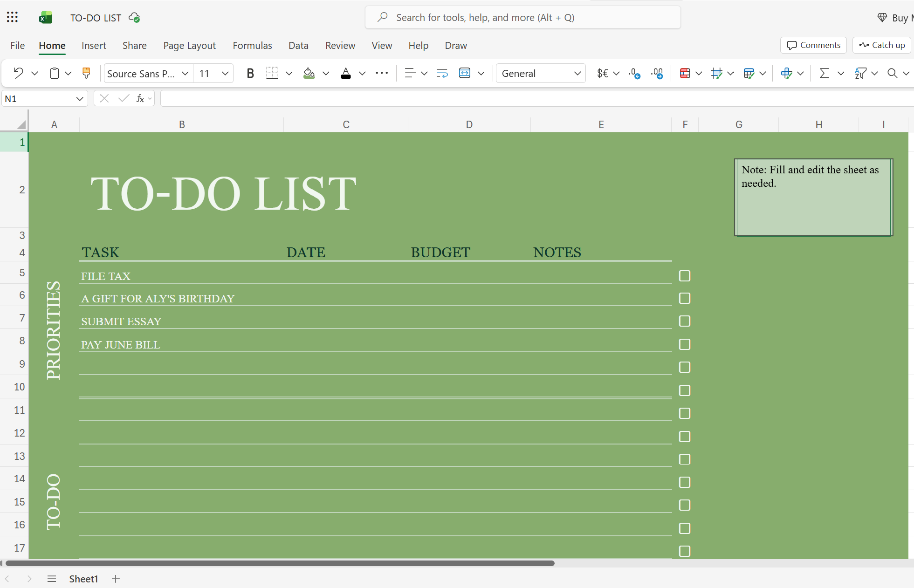This screenshot has width=914, height=588.
Task: Open the File menu
Action: pyautogui.click(x=18, y=45)
